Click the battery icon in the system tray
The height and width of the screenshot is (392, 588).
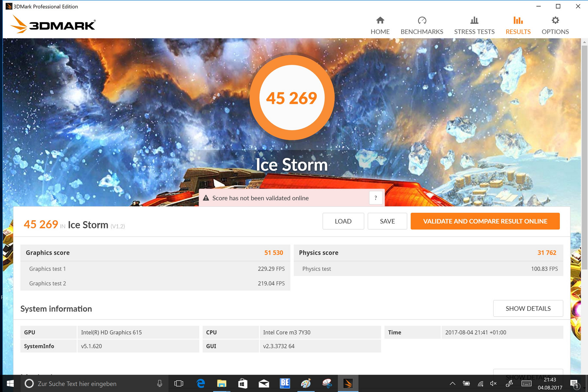pos(466,384)
